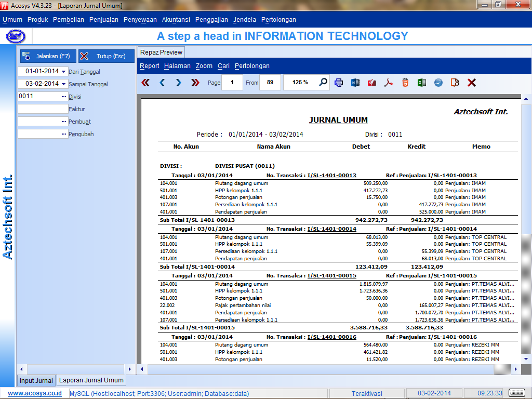The image size is (532, 399).
Task: Export report to HTML5
Action: pyautogui.click(x=405, y=83)
